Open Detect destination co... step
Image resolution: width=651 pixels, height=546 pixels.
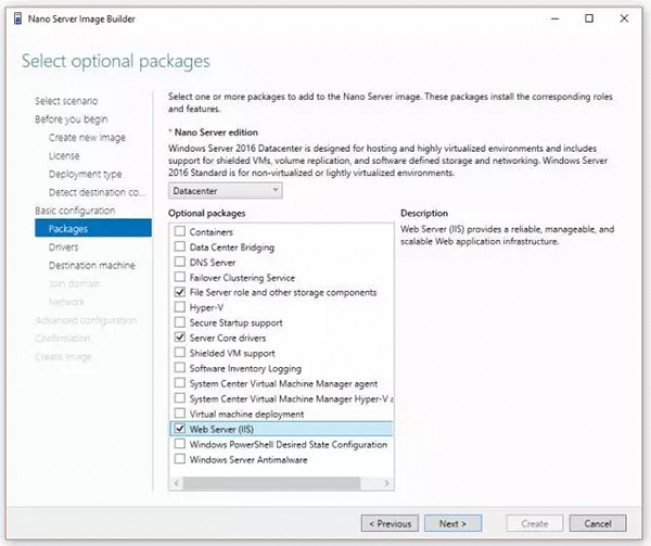[97, 192]
